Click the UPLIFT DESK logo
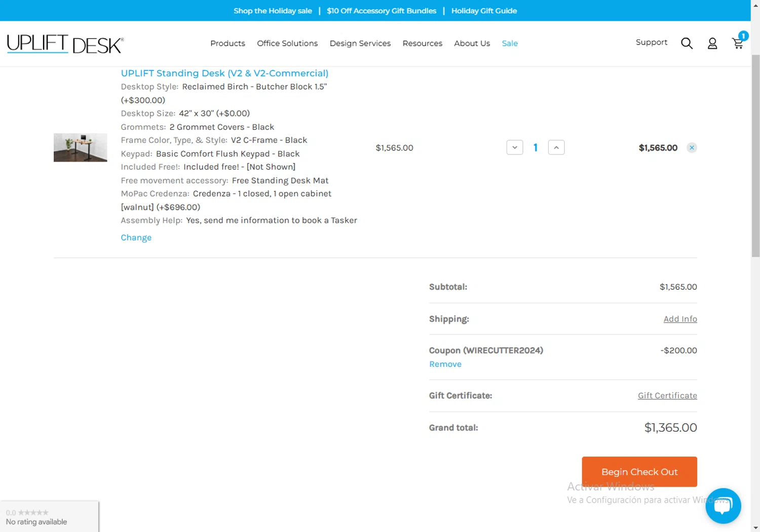This screenshot has width=760, height=532. point(65,44)
